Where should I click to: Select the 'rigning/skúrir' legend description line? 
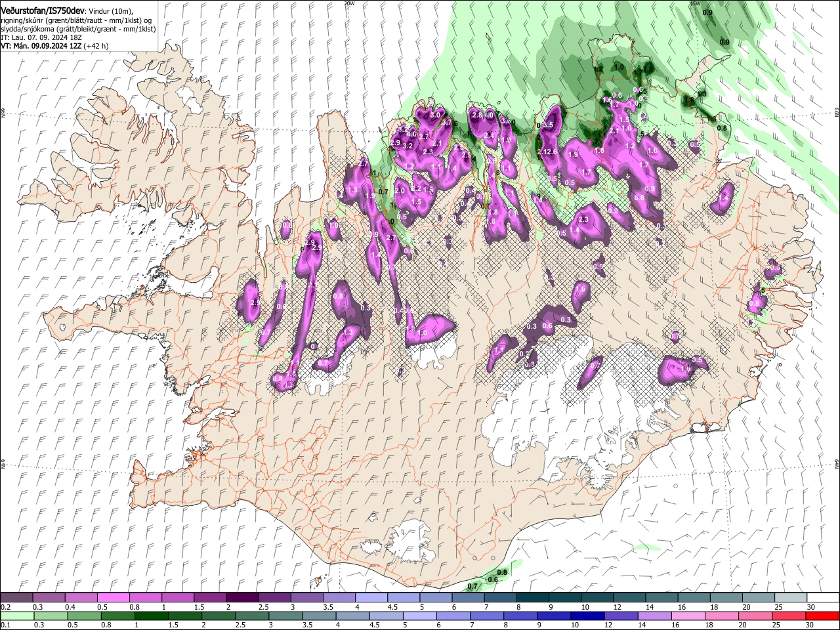tap(76, 20)
